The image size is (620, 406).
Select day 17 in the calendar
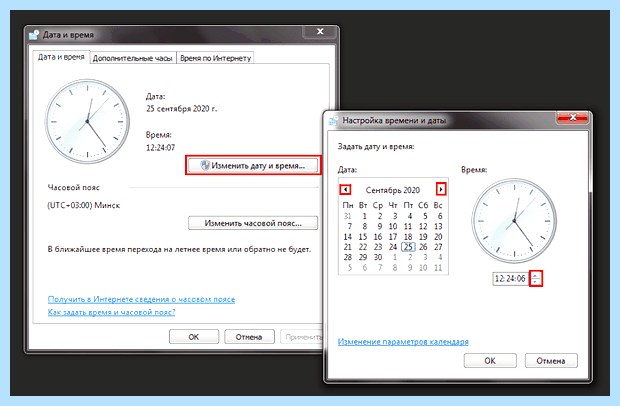click(x=393, y=236)
